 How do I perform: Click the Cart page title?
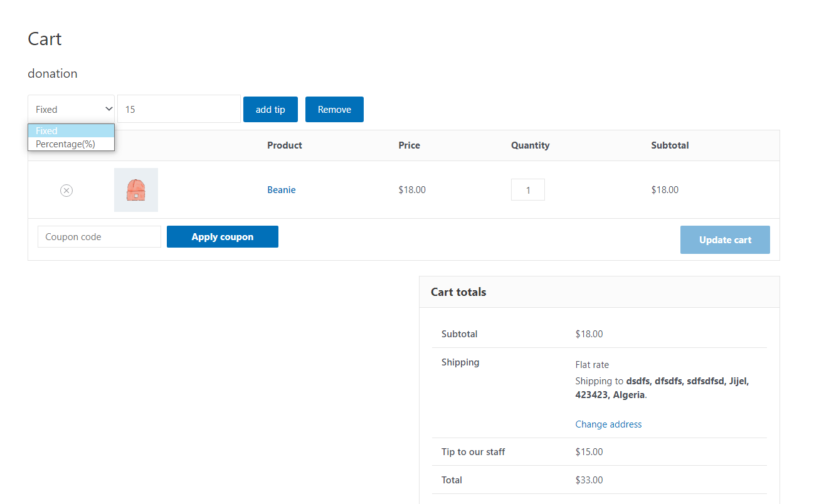tap(45, 39)
